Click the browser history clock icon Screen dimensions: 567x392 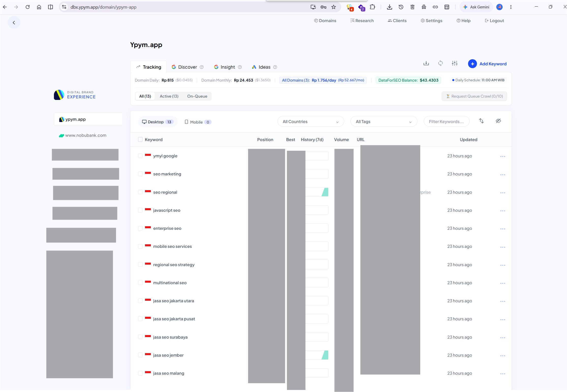tap(401, 7)
